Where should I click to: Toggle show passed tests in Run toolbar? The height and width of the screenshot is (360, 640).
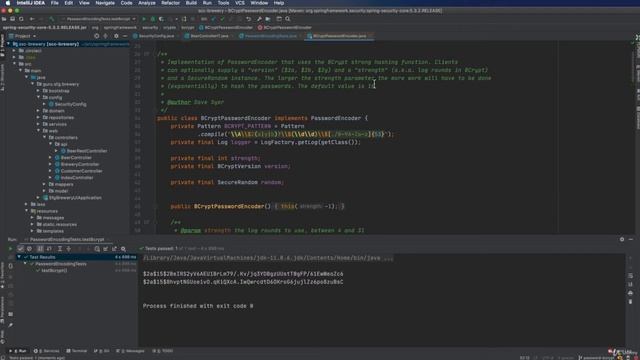click(x=20, y=249)
